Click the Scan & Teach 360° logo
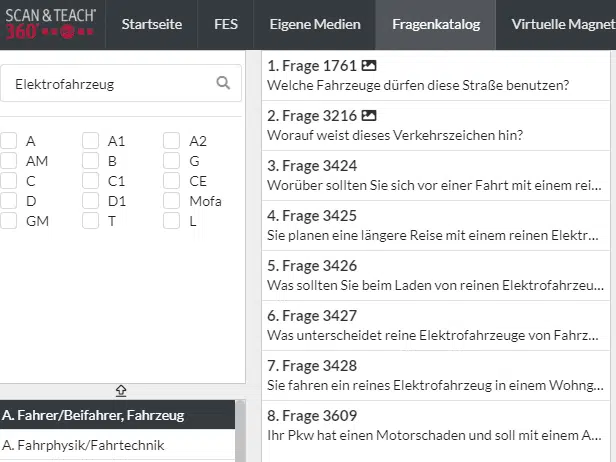The image size is (616, 462). click(x=51, y=24)
